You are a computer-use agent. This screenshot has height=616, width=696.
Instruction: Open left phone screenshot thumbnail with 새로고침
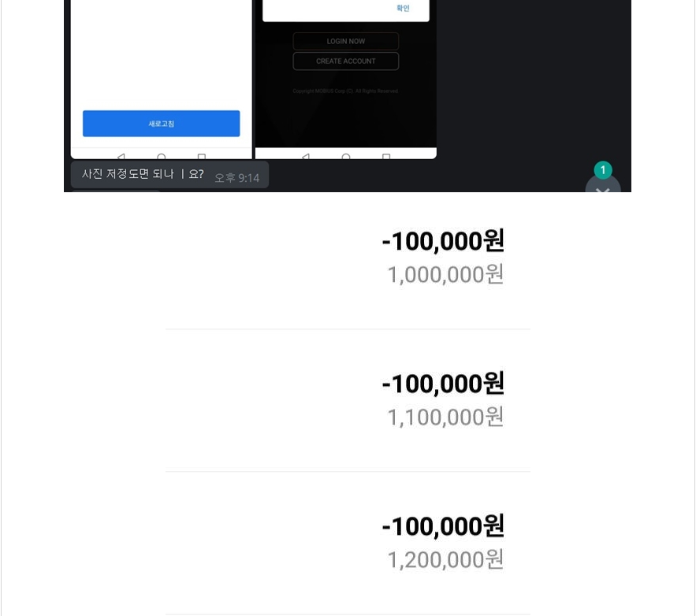click(x=161, y=79)
